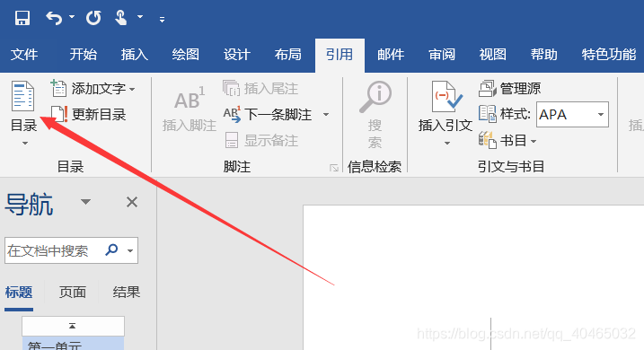Viewport: 644px width, 350px height.
Task: Click the 插入尾注 button
Action: pos(260,88)
